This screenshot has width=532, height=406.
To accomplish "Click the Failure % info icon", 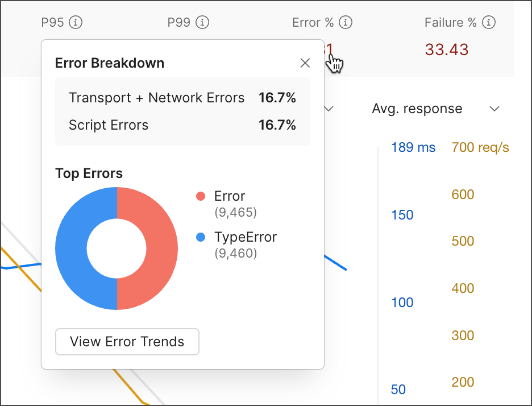I will [489, 22].
